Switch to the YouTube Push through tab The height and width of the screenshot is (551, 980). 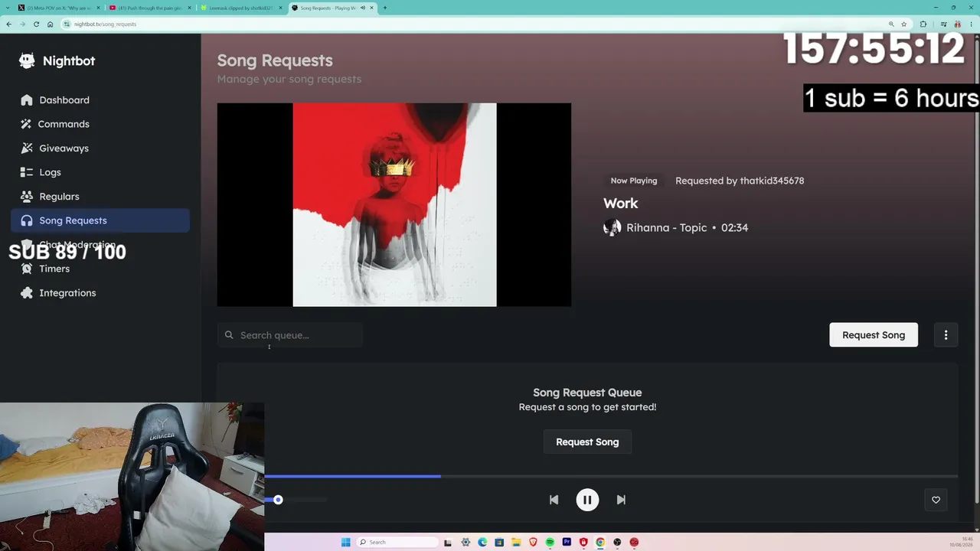[x=150, y=8]
